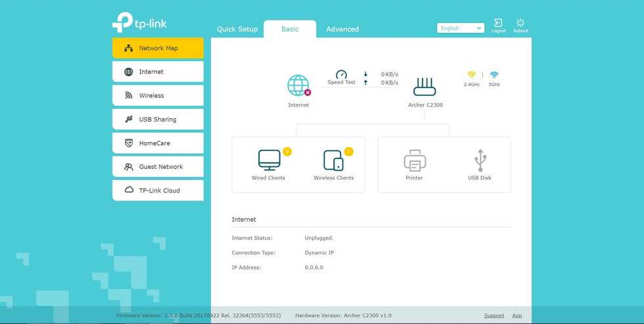Open the Wireless Clients device icon
Viewport: 644px width, 324px height.
pyautogui.click(x=333, y=160)
